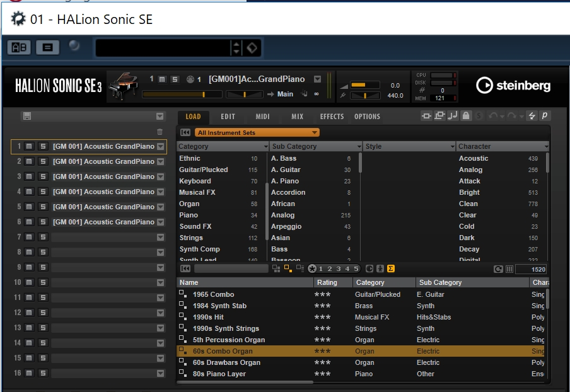The width and height of the screenshot is (570, 392).
Task: Open the Style column header dropdown
Action: click(452, 146)
